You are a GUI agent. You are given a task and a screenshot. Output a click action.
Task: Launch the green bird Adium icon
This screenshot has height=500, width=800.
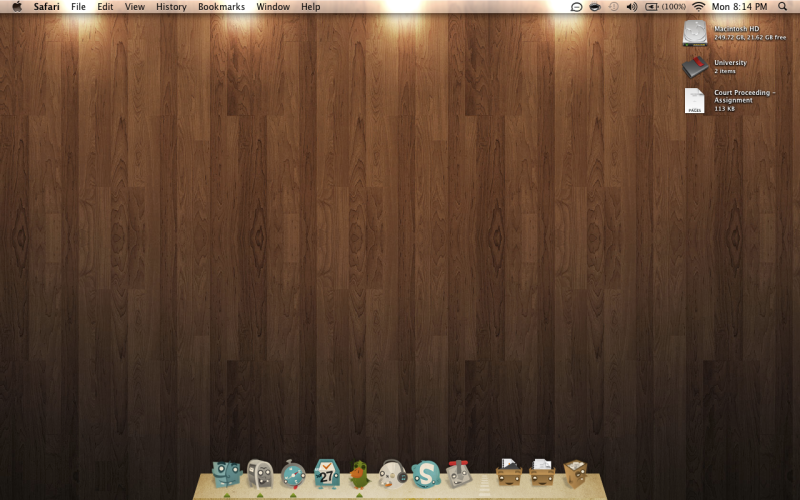coord(359,474)
